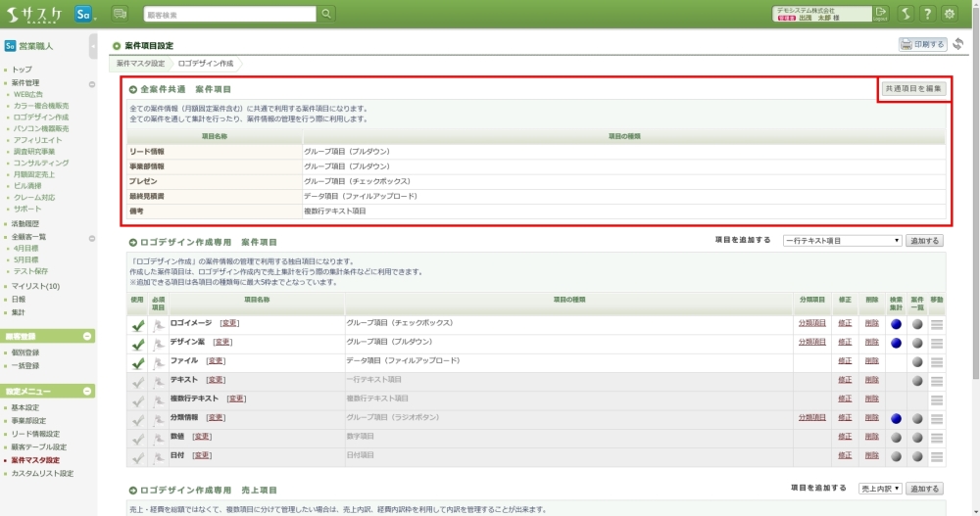980x516 pixels.
Task: Click the chat message icon in header
Action: coord(121,14)
